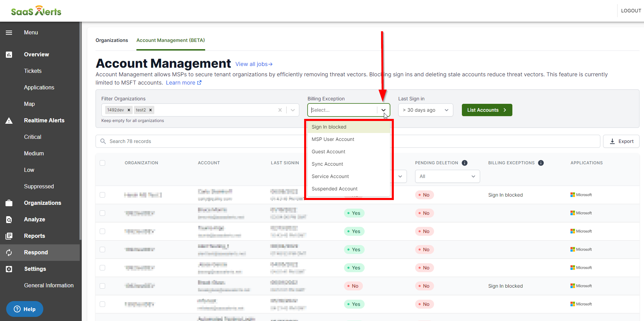The image size is (644, 321).
Task: Open Overview via its chart icon
Action: (x=9, y=55)
